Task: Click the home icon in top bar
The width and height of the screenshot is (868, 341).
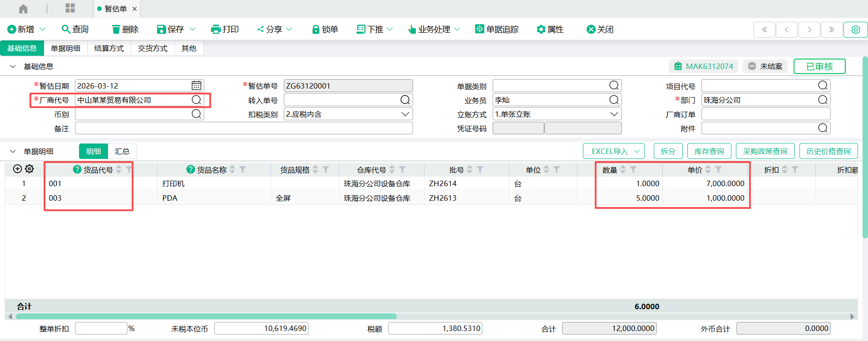Action: pyautogui.click(x=23, y=9)
